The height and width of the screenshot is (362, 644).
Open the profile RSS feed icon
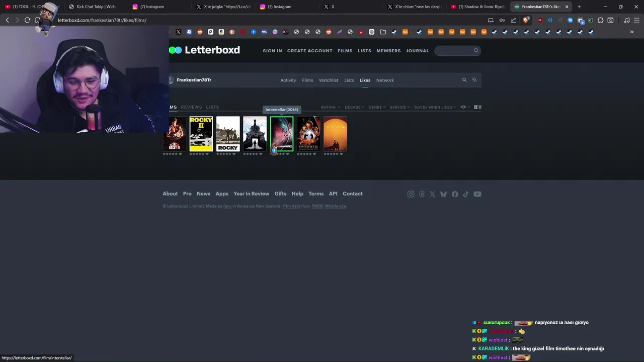[x=474, y=80]
